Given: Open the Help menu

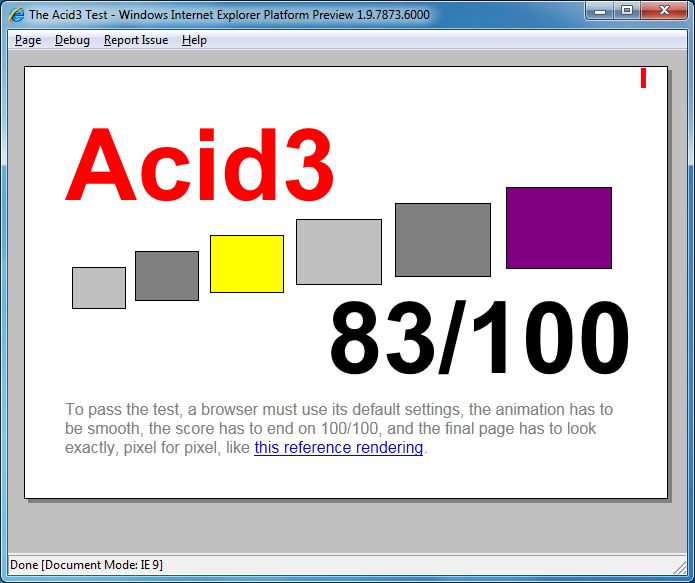Looking at the screenshot, I should click(x=194, y=40).
